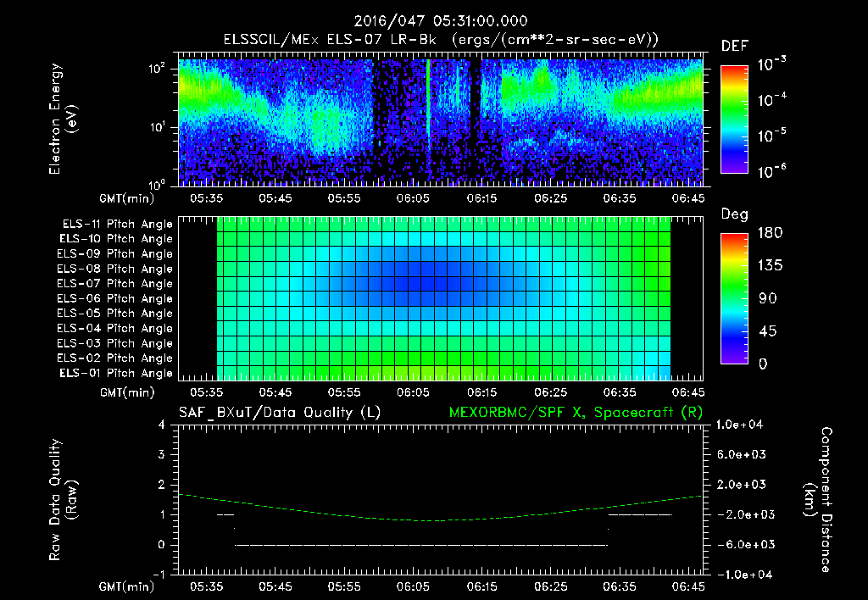Click the 135 label on Deg scale
The image size is (868, 600).
(770, 266)
